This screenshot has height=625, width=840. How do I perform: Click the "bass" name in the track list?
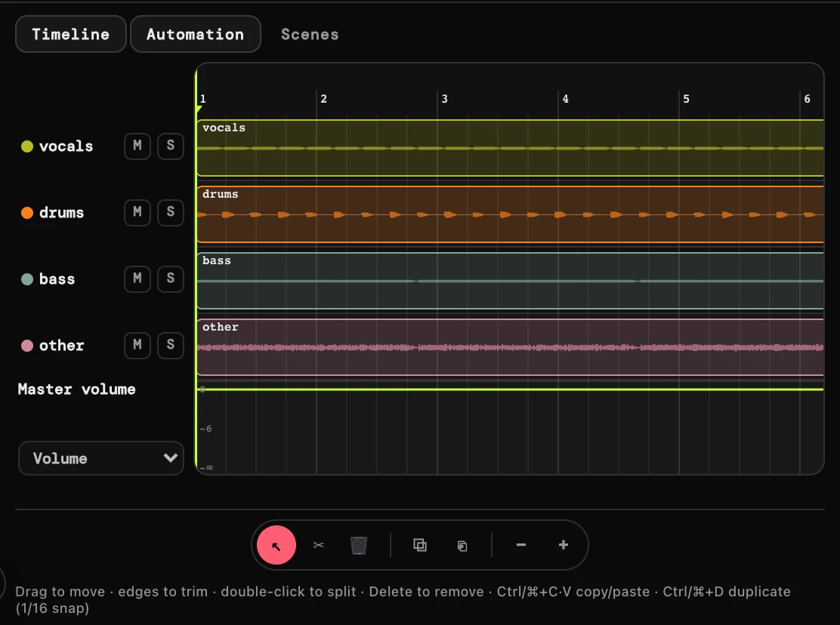tap(57, 279)
